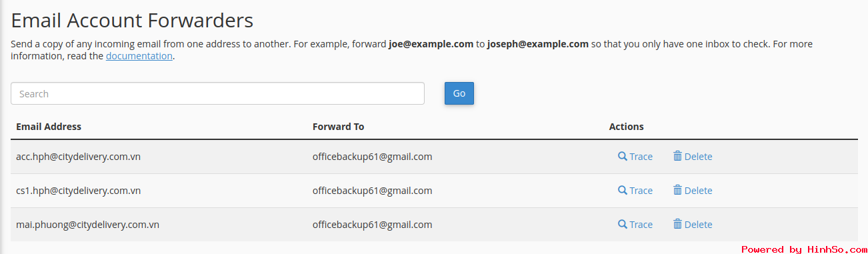Click the blue Go button
The image size is (868, 254).
click(x=459, y=93)
